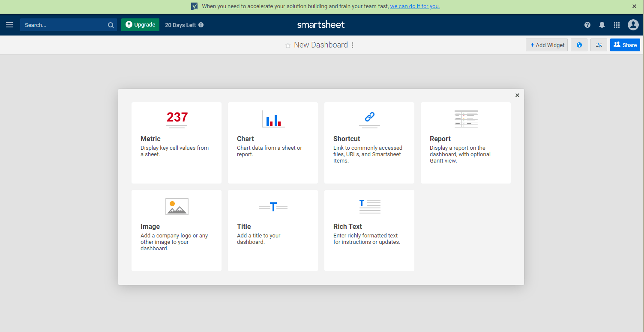
Task: Click "Display key cell values from a sheet" description
Action: point(175,151)
